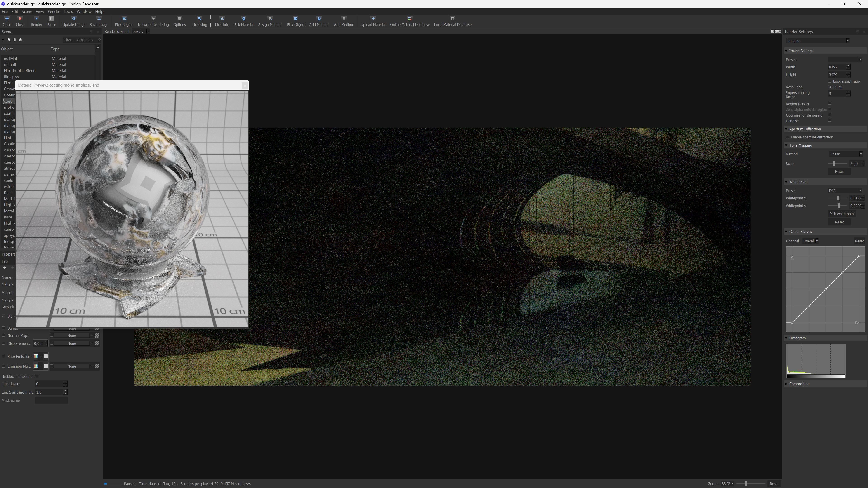Click Reset next to Colour Curves channel
This screenshot has height=488, width=868.
(x=859, y=241)
